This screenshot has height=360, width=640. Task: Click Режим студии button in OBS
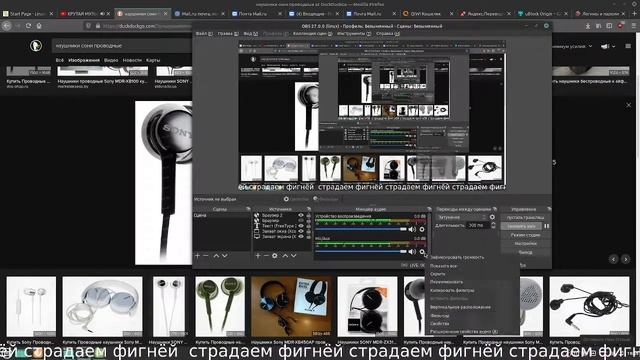pyautogui.click(x=525, y=235)
